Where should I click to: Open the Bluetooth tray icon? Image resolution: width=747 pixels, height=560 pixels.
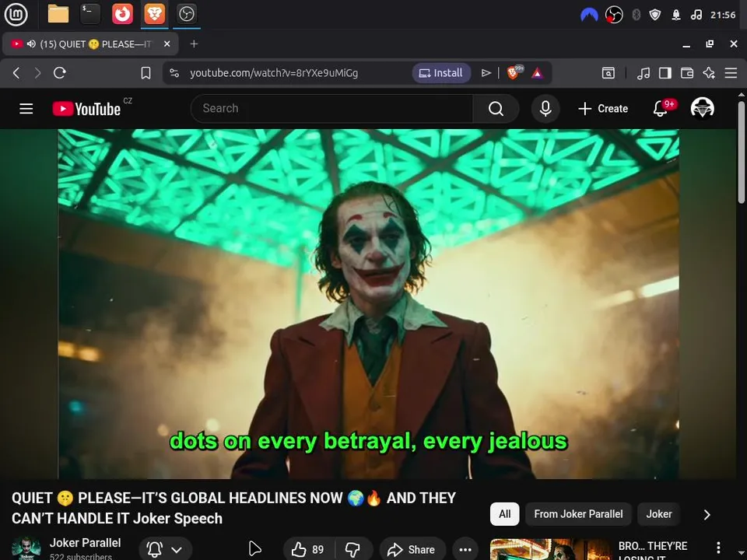pyautogui.click(x=636, y=16)
